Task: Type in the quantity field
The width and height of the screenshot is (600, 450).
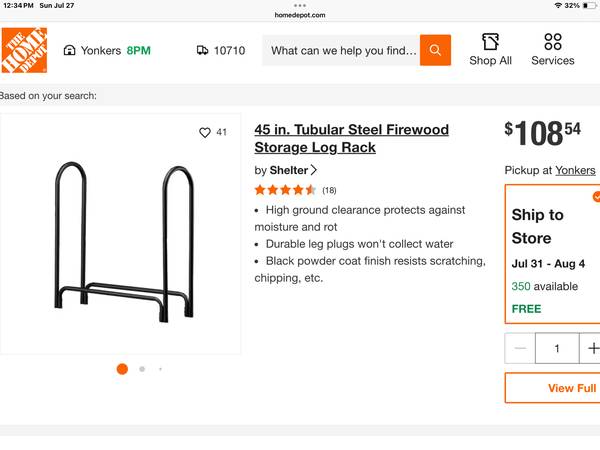Action: (x=556, y=349)
